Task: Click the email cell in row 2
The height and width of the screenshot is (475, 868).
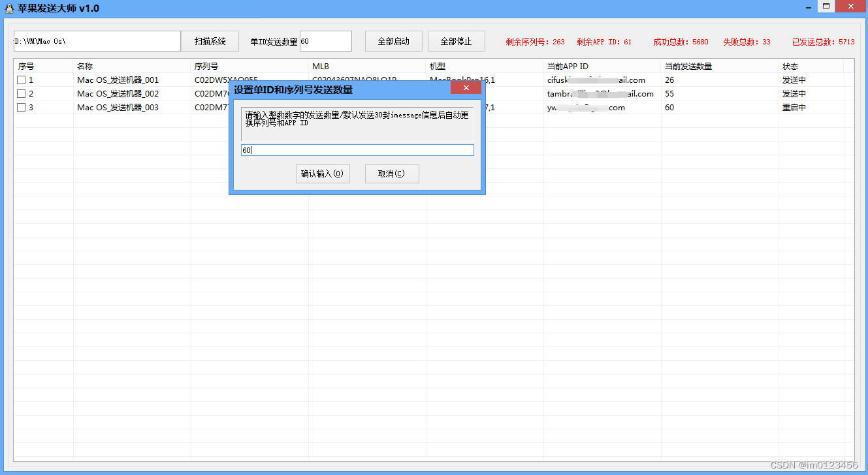Action: pos(600,93)
